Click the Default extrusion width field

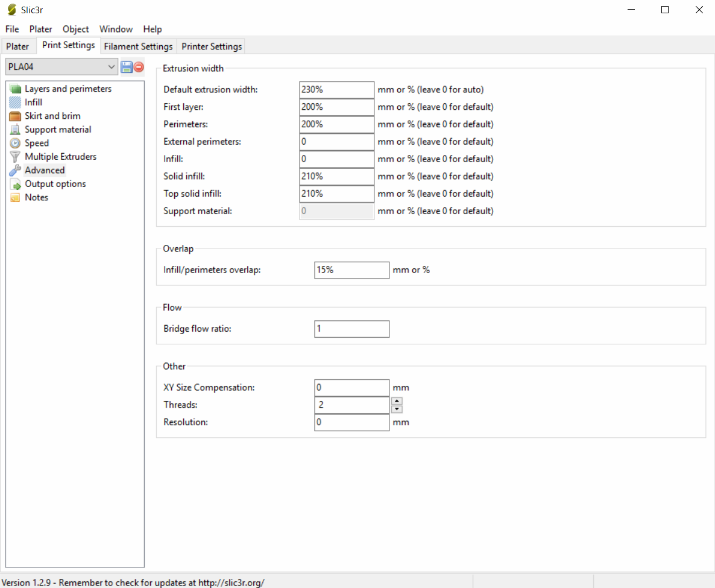pos(336,89)
